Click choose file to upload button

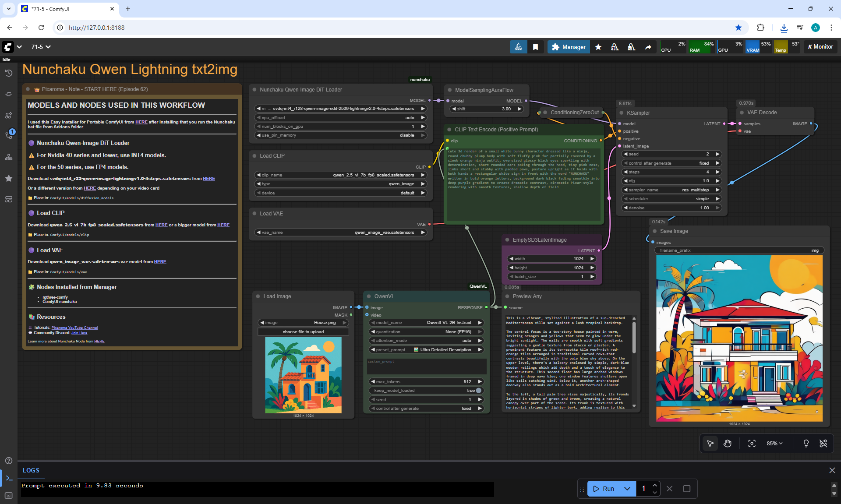click(303, 332)
